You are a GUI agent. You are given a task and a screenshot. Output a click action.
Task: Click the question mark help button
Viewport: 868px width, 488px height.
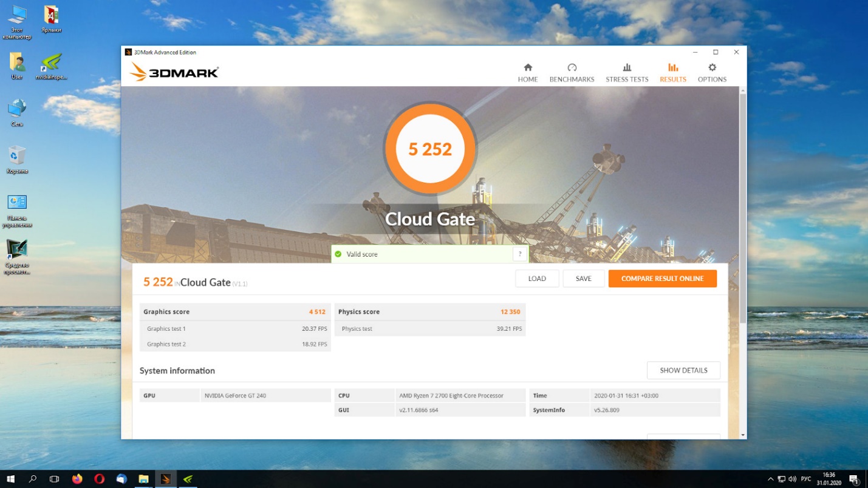pyautogui.click(x=520, y=254)
